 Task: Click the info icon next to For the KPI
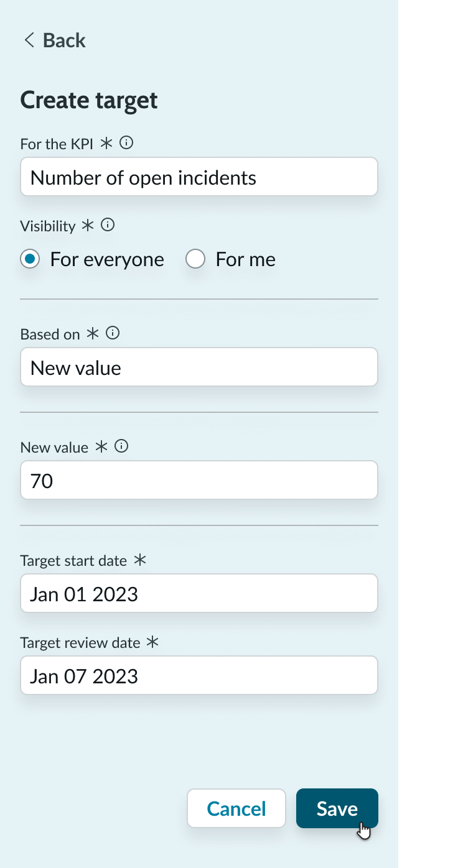point(126,142)
